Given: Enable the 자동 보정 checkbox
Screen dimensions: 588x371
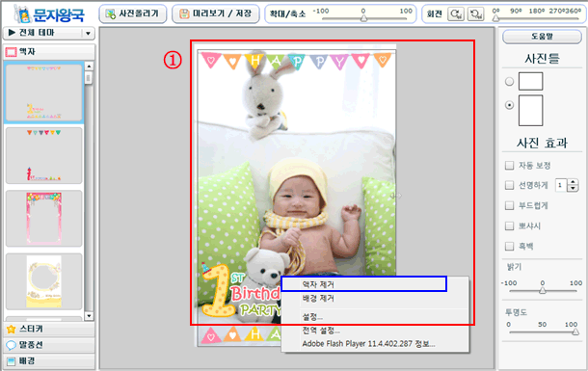Looking at the screenshot, I should (509, 166).
